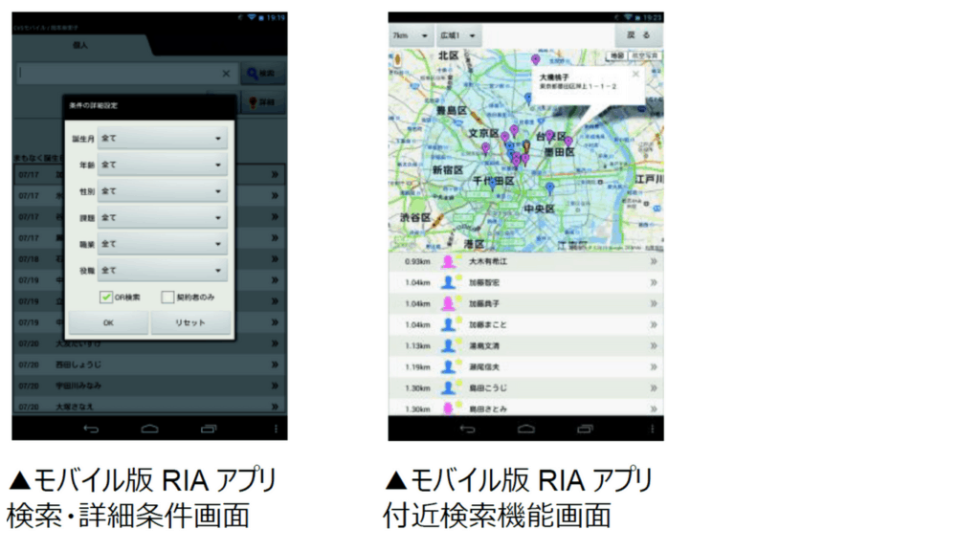Open the 誕生月 dropdown
Viewport: 980px width, 551px height.
coord(162,139)
